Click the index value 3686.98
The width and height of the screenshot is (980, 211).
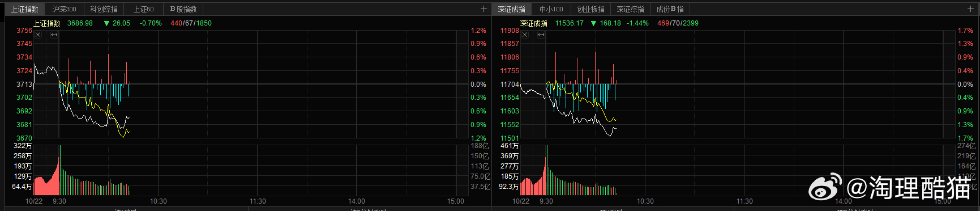80,23
